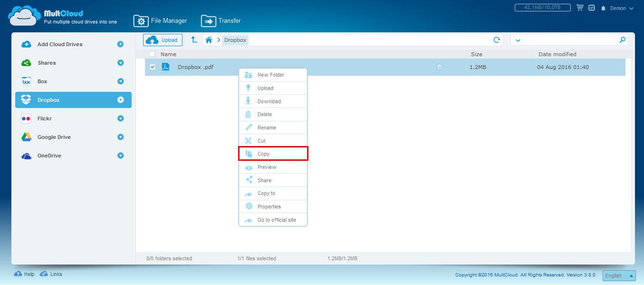Choose Cut in context menu
The width and height of the screenshot is (644, 285).
[x=273, y=141]
